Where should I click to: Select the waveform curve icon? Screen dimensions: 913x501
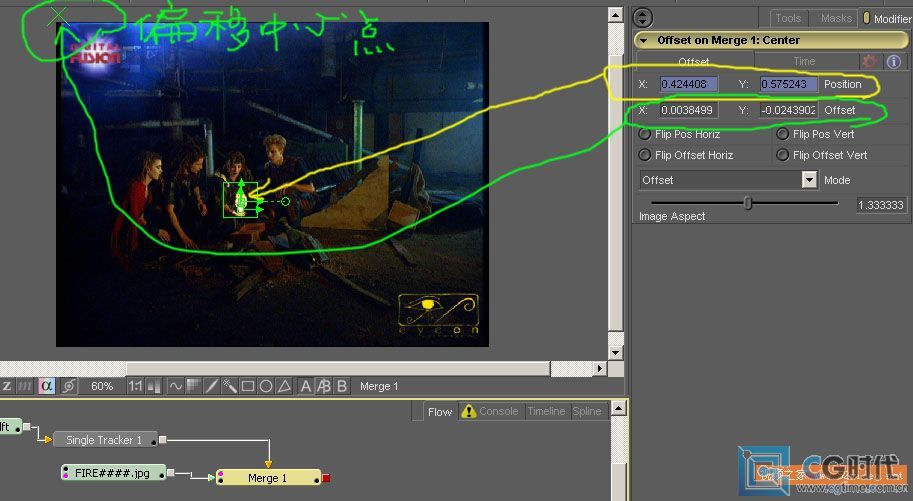pyautogui.click(x=175, y=386)
